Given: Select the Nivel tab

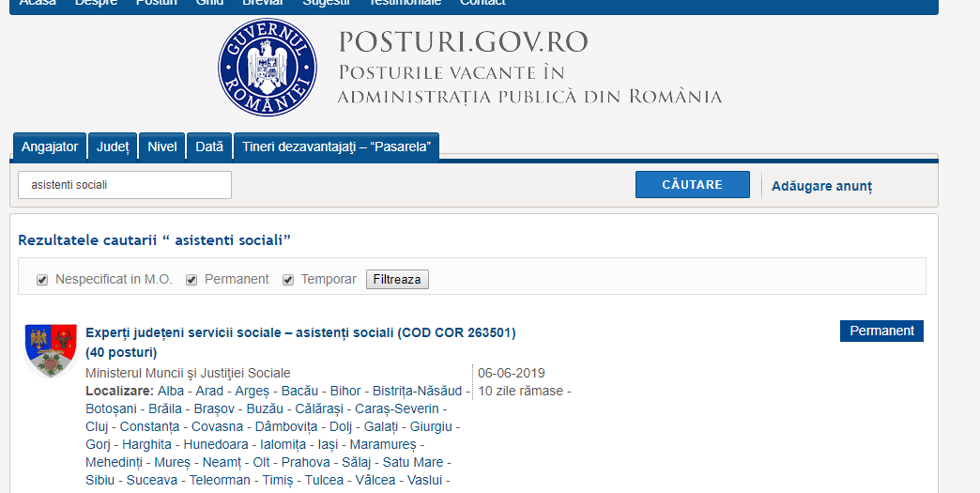Looking at the screenshot, I should point(161,146).
